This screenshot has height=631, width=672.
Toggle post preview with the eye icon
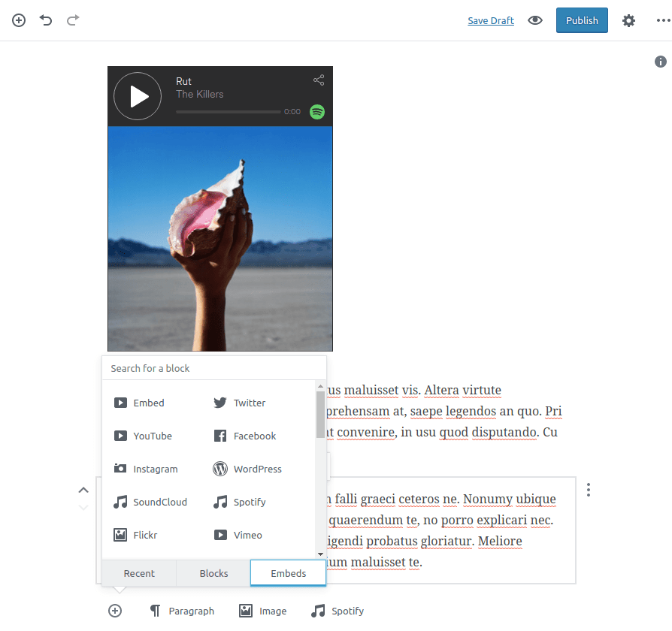click(535, 20)
